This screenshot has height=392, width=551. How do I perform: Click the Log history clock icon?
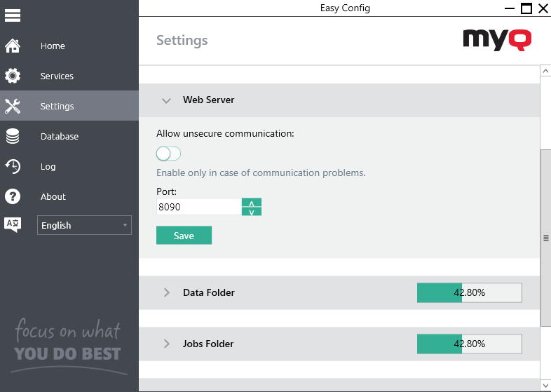pyautogui.click(x=13, y=167)
